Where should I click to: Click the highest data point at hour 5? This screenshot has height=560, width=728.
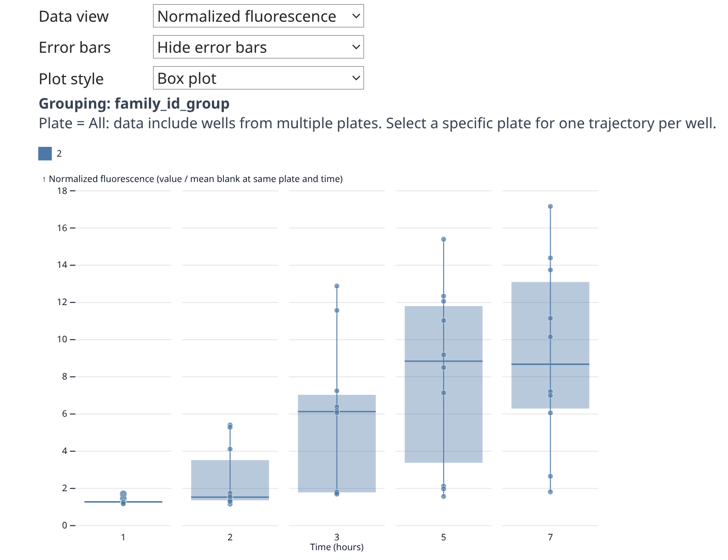[444, 239]
